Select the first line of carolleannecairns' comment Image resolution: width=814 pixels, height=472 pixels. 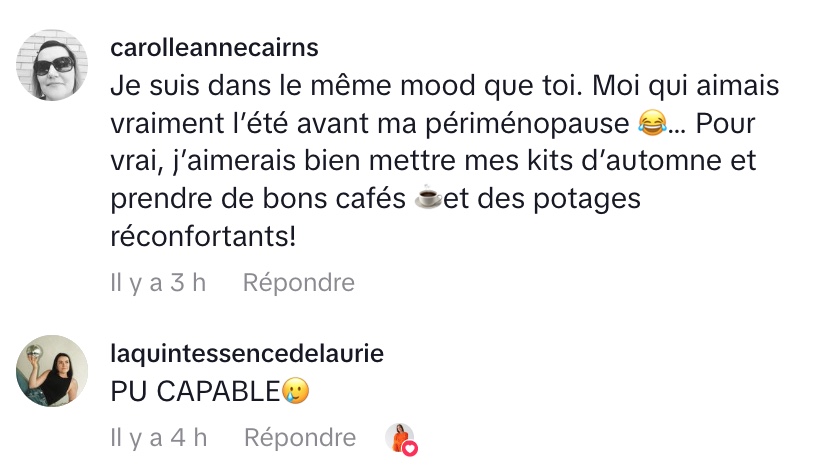(x=444, y=86)
